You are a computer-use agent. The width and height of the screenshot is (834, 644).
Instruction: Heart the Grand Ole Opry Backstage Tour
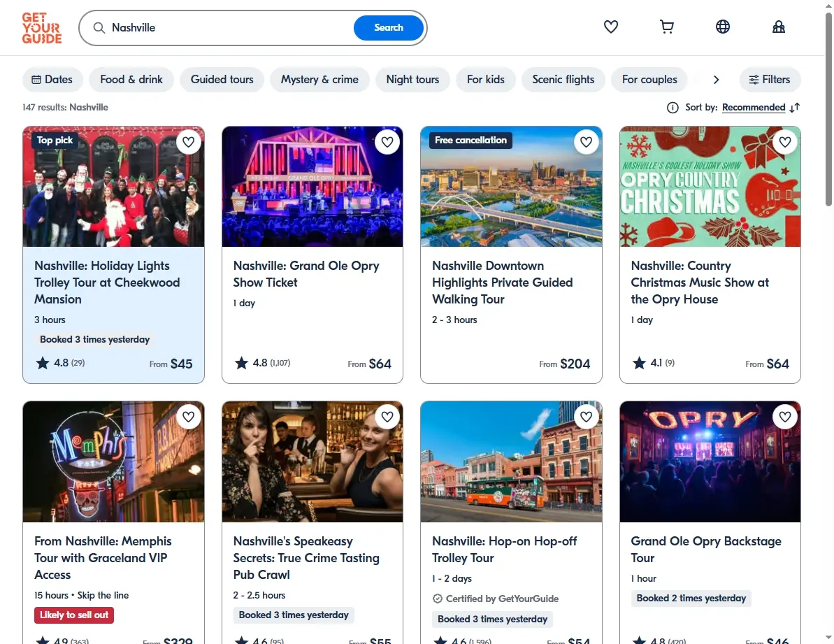click(x=785, y=417)
